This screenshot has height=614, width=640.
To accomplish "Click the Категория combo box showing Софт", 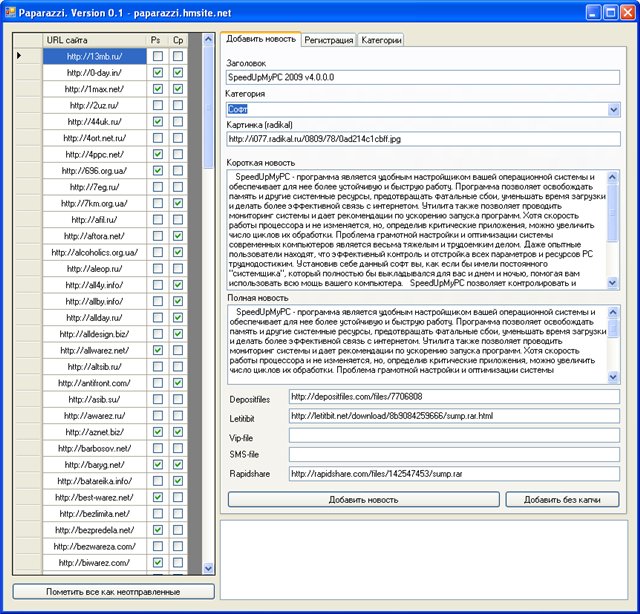I will click(423, 109).
